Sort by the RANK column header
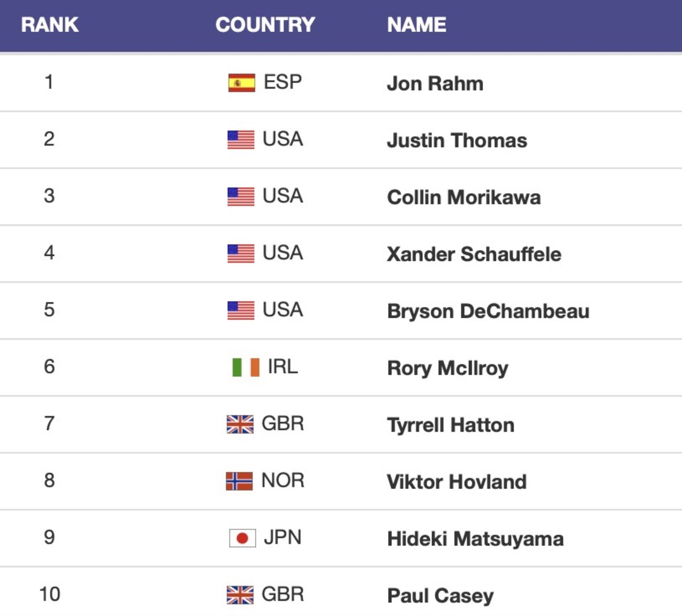The image size is (682, 616). pyautogui.click(x=49, y=24)
